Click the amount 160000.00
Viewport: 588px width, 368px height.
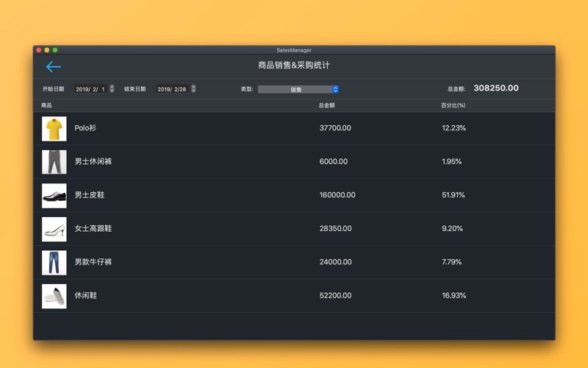pos(337,195)
